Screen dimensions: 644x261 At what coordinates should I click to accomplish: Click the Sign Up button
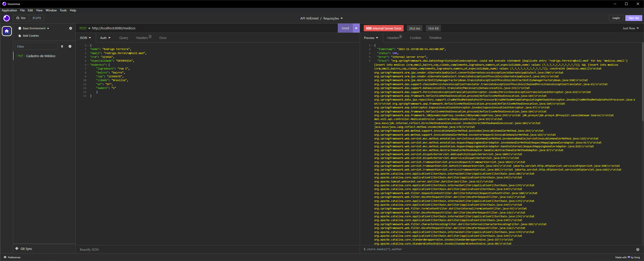coord(634,18)
